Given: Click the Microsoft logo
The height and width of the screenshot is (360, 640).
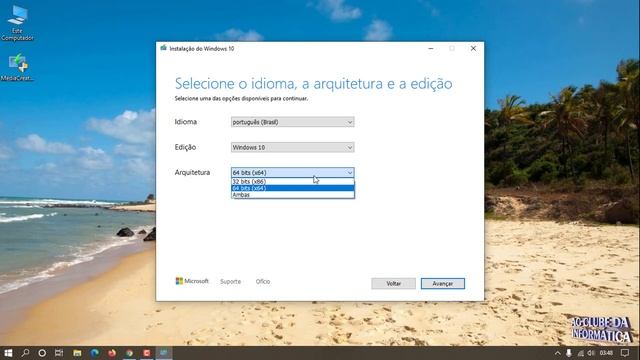Looking at the screenshot, I should click(x=192, y=281).
